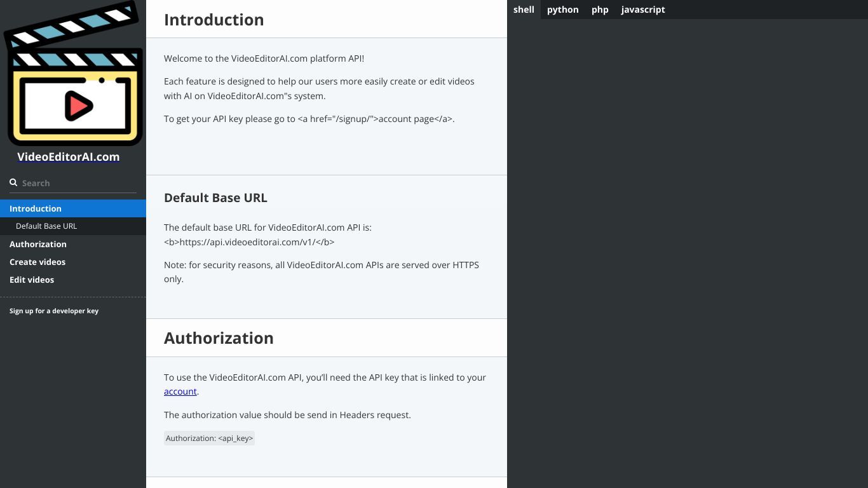Click the https://api.videoeditorai.com/v1/ base URL text
This screenshot has height=488, width=868.
(x=249, y=242)
